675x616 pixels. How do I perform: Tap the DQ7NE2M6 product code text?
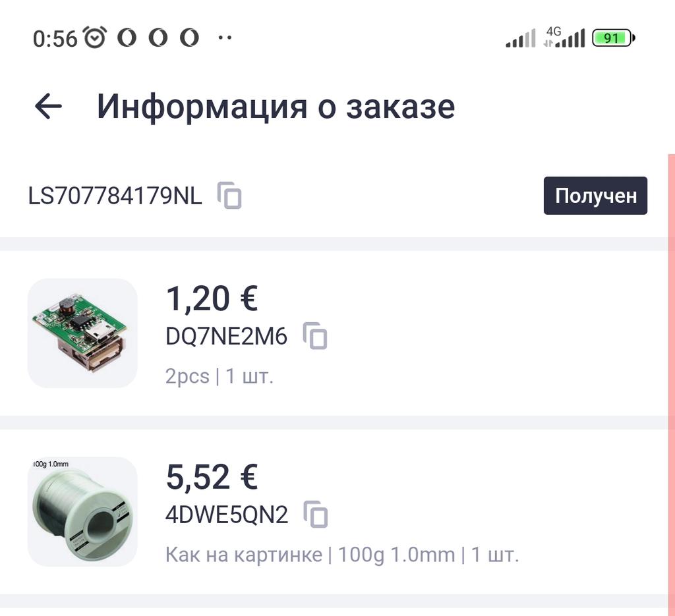tap(226, 337)
